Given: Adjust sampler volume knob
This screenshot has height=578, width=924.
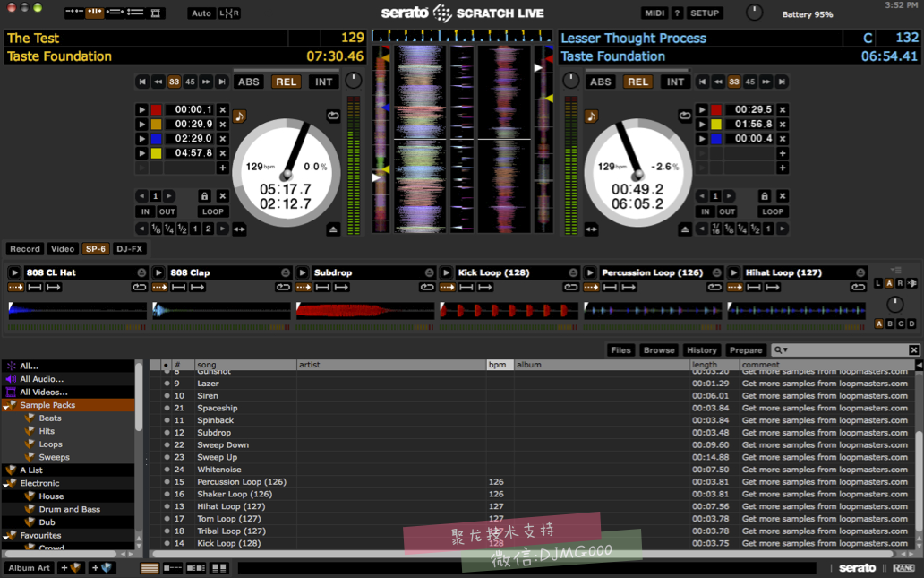Looking at the screenshot, I should (x=894, y=305).
